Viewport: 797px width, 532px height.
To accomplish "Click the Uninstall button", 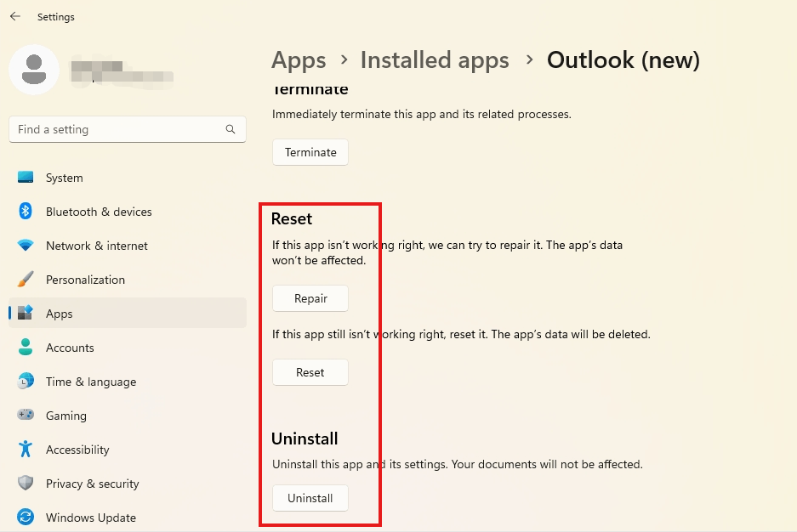I will click(310, 499).
